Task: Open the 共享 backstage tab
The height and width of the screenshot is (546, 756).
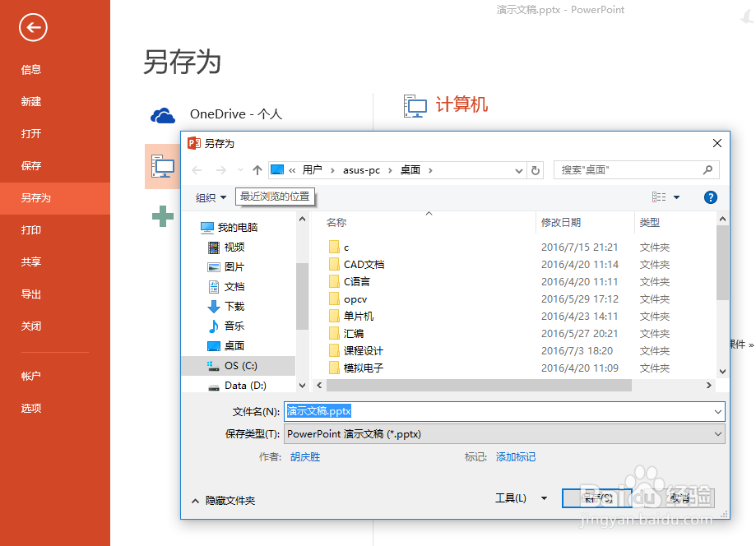Action: (x=31, y=262)
